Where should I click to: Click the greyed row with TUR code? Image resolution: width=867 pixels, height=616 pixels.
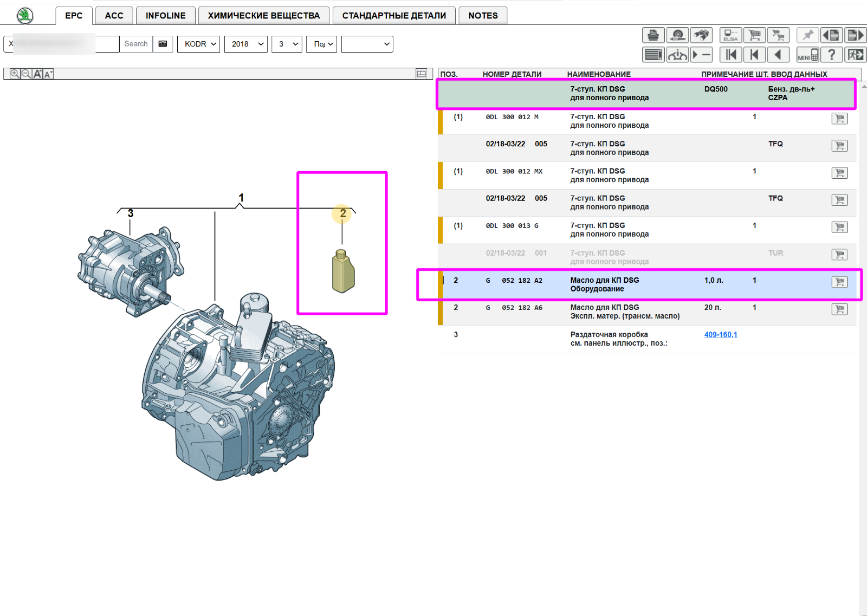click(x=647, y=257)
